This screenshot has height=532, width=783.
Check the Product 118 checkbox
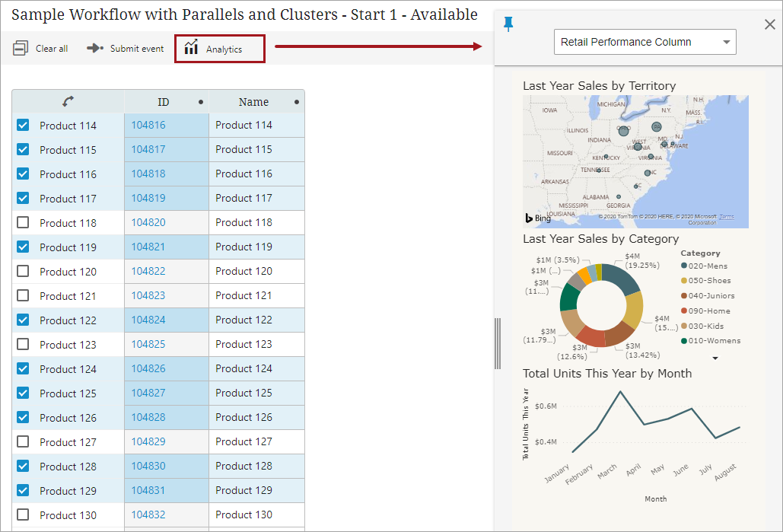coord(23,222)
